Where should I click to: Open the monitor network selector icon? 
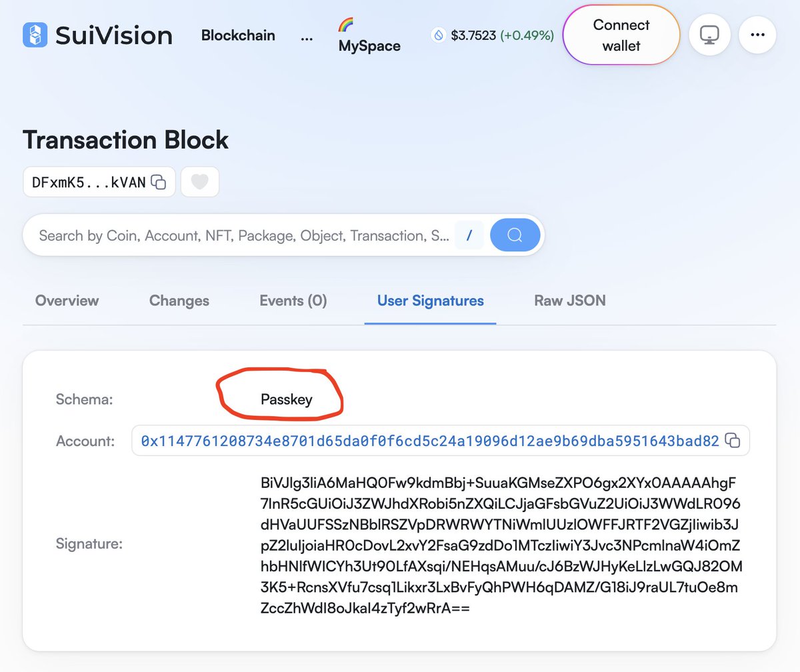(709, 34)
